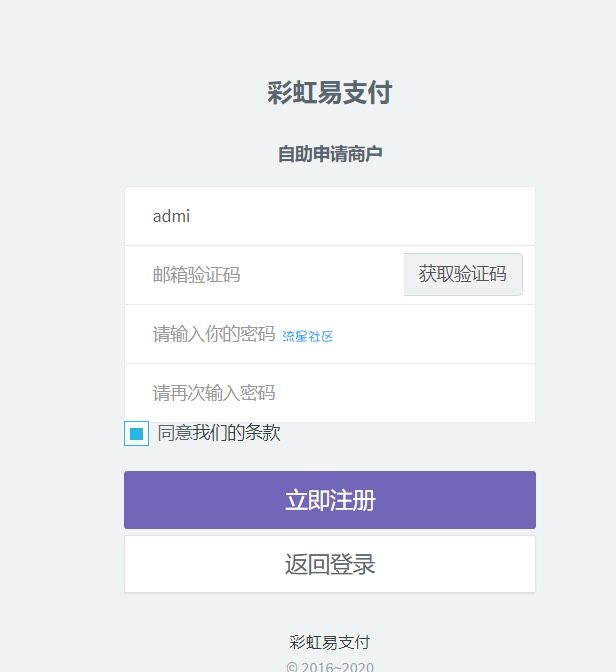Click the 彩虹易支付 page title heading
616x672 pixels.
coord(330,93)
